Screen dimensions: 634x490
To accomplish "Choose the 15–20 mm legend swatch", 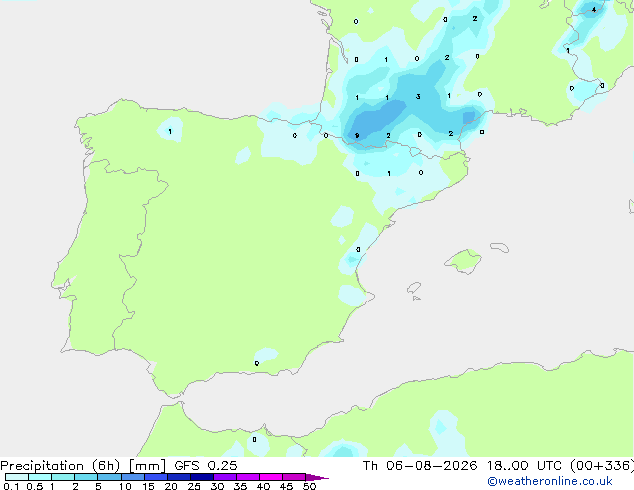I will 156,477.
